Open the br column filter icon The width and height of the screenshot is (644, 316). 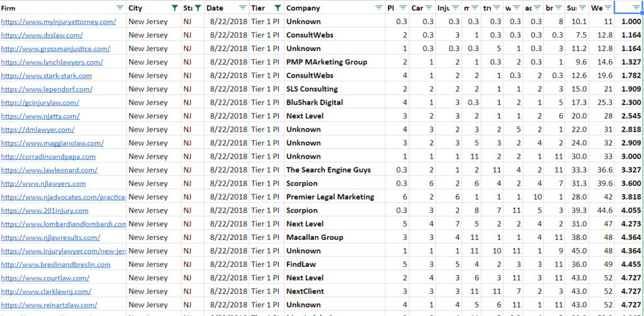coord(558,8)
